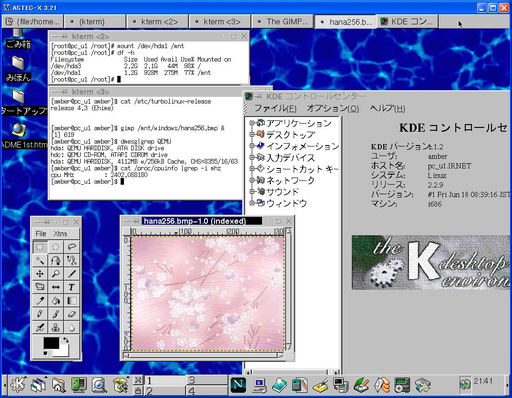This screenshot has width=512, height=398.
Task: Select the Bezier select tool
Action: pos(56,260)
